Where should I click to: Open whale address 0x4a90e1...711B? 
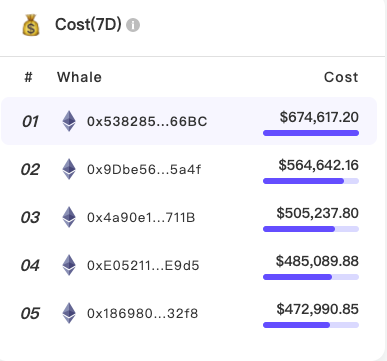click(141, 218)
